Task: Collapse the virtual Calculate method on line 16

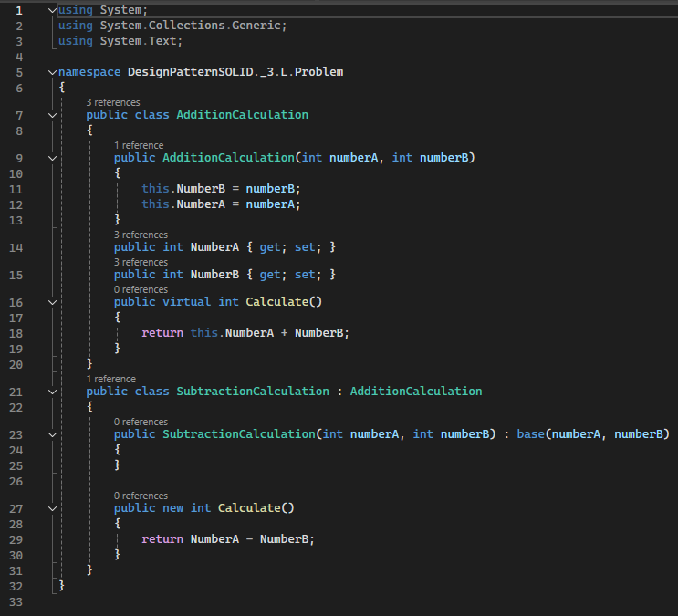Action: pos(52,302)
